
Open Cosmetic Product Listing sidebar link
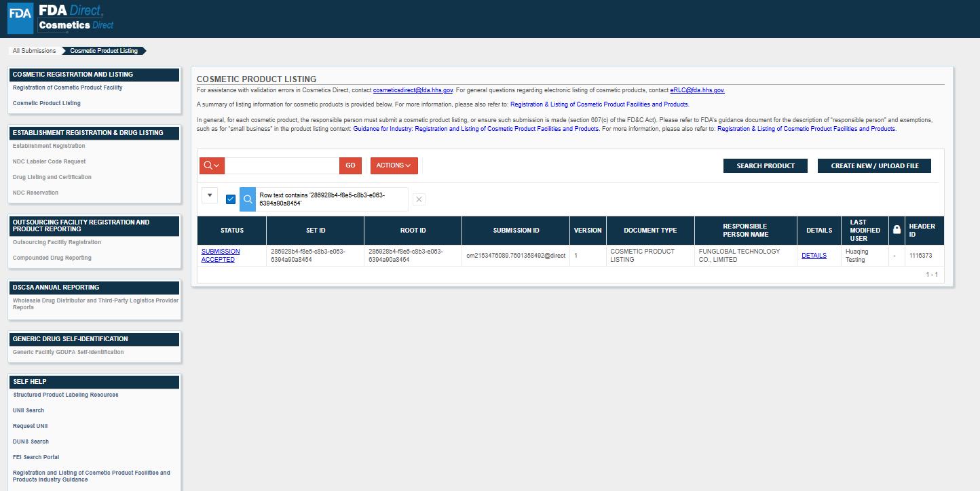tap(46, 103)
